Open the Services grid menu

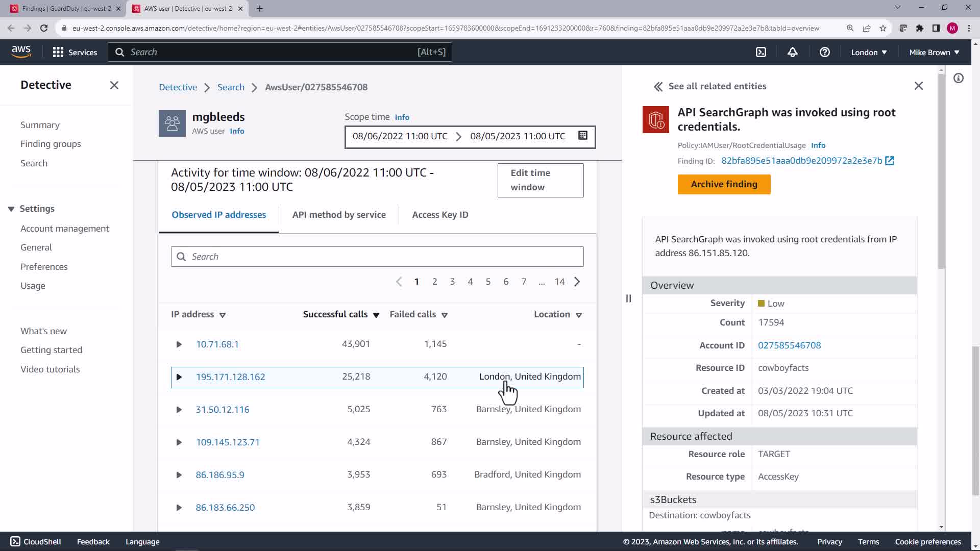click(x=75, y=52)
